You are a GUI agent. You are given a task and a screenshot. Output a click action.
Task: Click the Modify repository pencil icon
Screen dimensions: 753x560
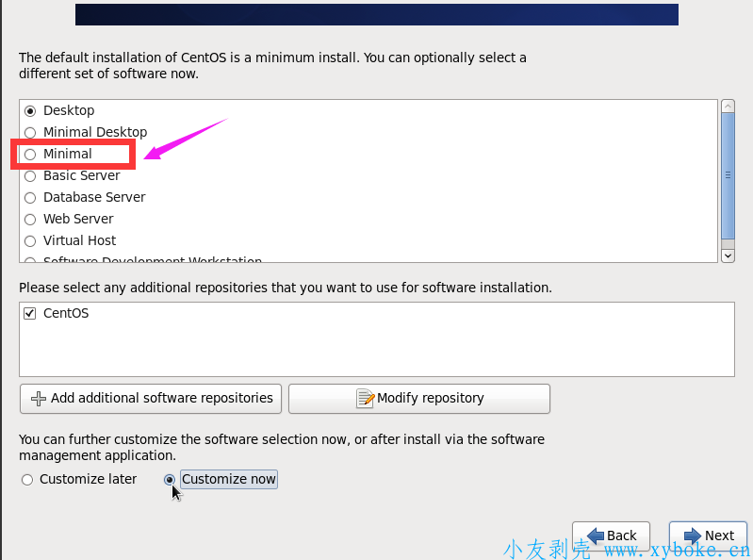[365, 398]
